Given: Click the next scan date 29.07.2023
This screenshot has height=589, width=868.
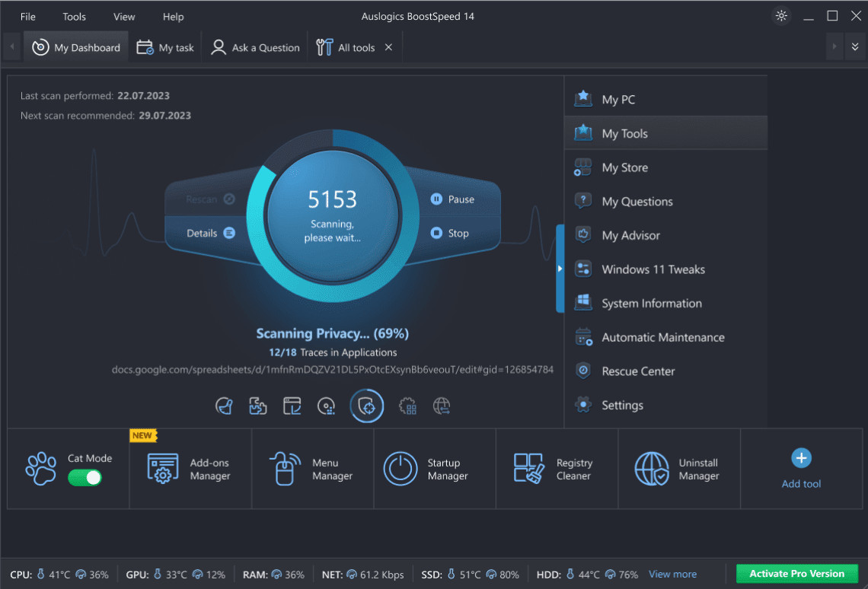Looking at the screenshot, I should 164,116.
